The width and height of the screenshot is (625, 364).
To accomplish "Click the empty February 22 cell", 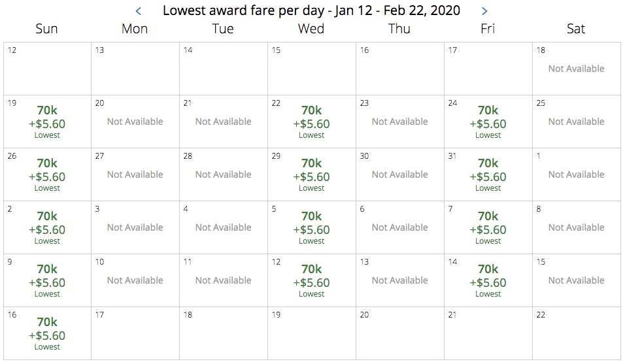I will [x=576, y=334].
